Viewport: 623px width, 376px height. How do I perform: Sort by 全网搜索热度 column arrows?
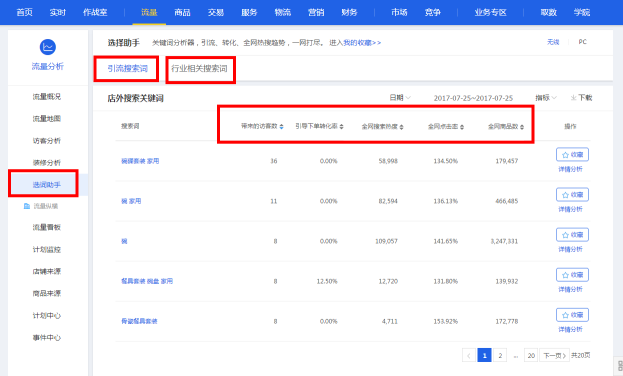pos(401,127)
